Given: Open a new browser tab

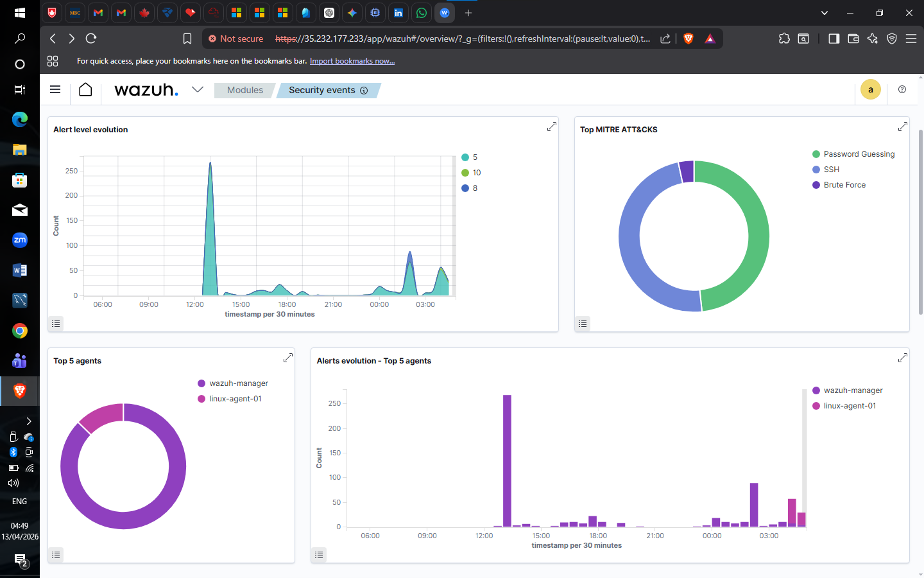Looking at the screenshot, I should point(468,13).
